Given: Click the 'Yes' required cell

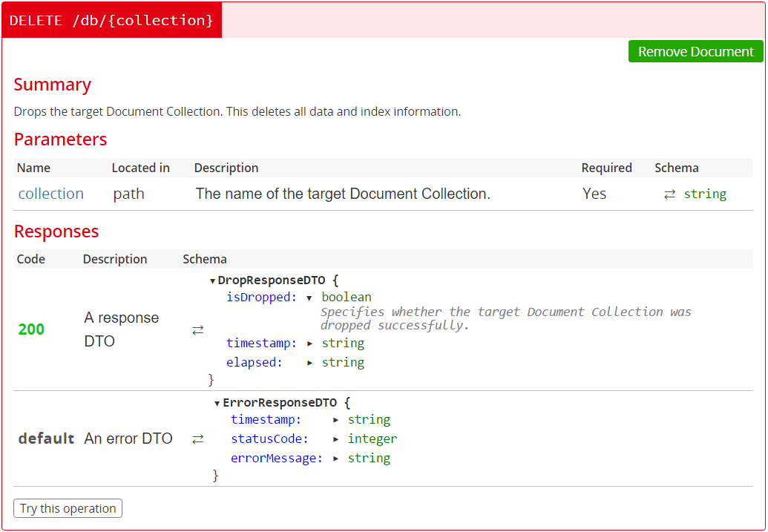Looking at the screenshot, I should pos(594,194).
